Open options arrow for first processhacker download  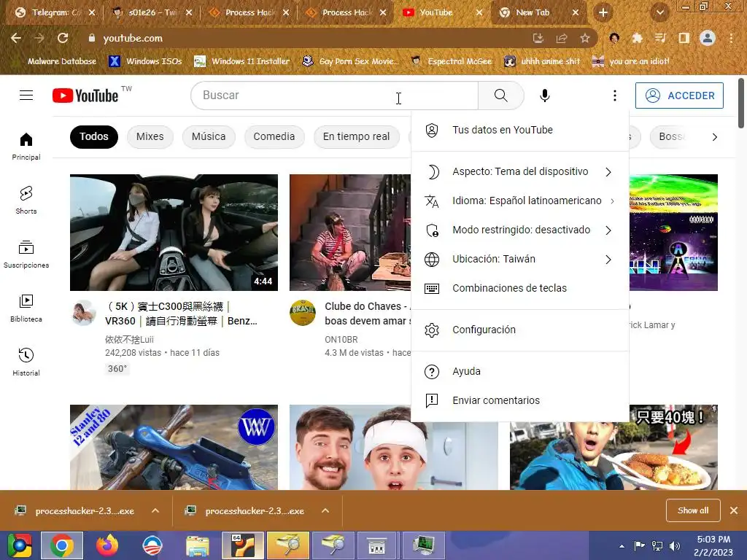click(x=155, y=510)
